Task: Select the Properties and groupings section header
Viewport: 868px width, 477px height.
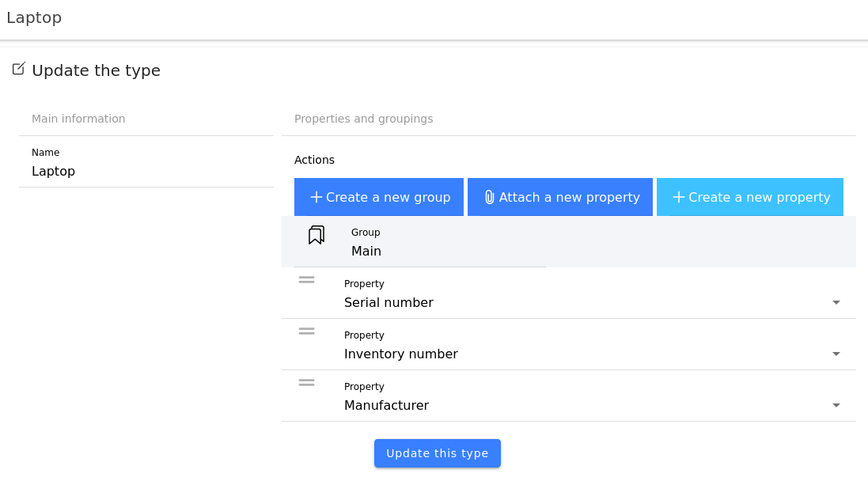Action: pyautogui.click(x=363, y=119)
